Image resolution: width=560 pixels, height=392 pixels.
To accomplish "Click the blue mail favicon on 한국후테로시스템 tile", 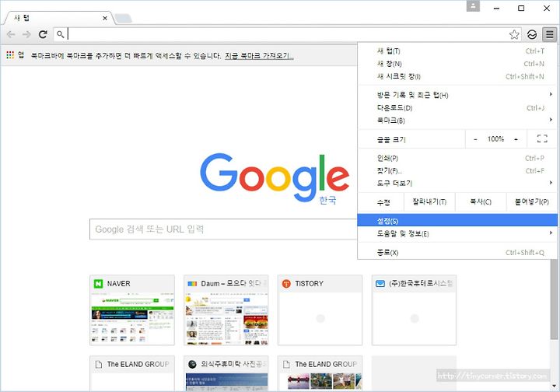I will [380, 283].
